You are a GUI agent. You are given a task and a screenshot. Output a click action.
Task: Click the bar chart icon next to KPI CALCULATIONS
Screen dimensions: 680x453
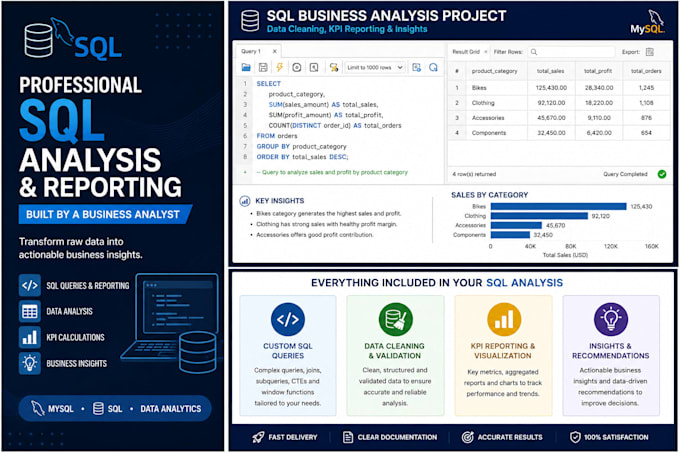pos(29,337)
